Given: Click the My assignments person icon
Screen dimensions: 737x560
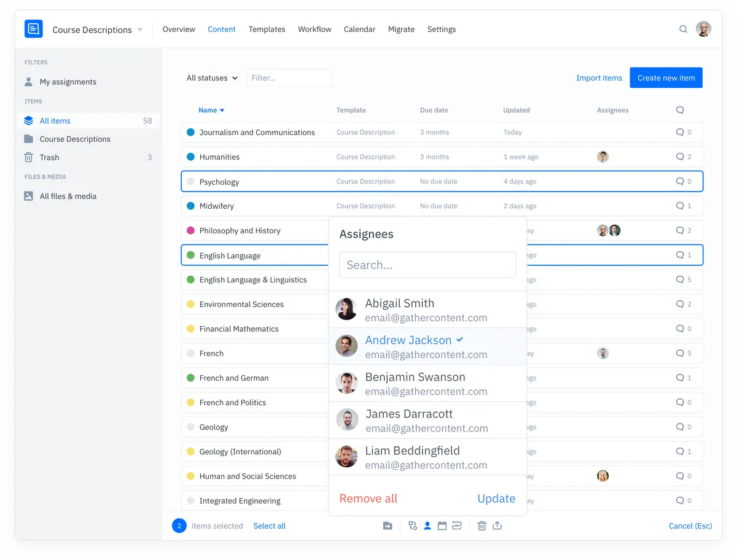Looking at the screenshot, I should (x=28, y=82).
